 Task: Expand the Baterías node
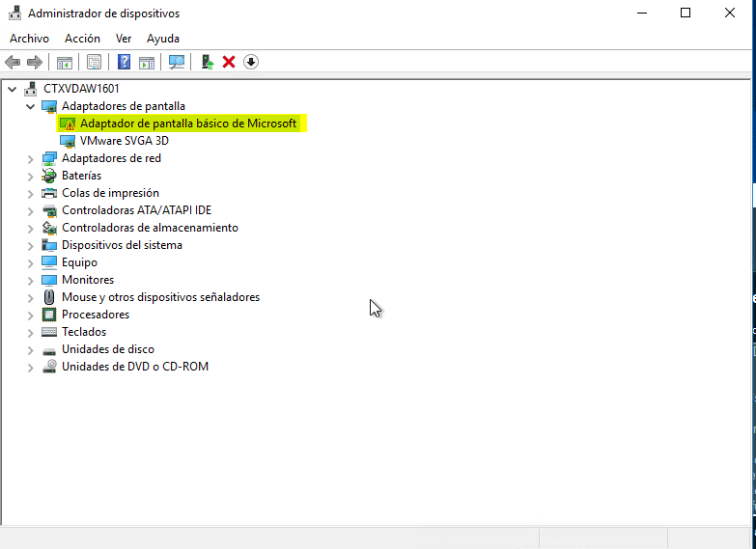tap(30, 177)
